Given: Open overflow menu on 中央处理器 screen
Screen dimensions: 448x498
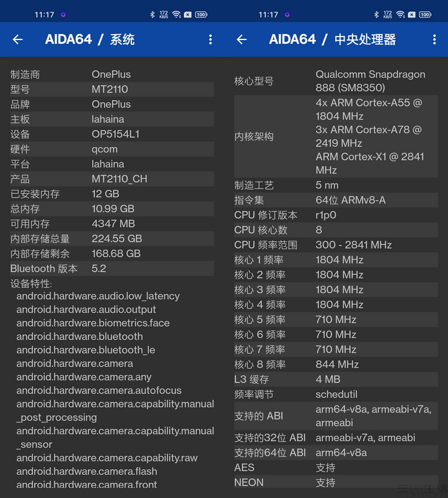Looking at the screenshot, I should click(x=434, y=39).
